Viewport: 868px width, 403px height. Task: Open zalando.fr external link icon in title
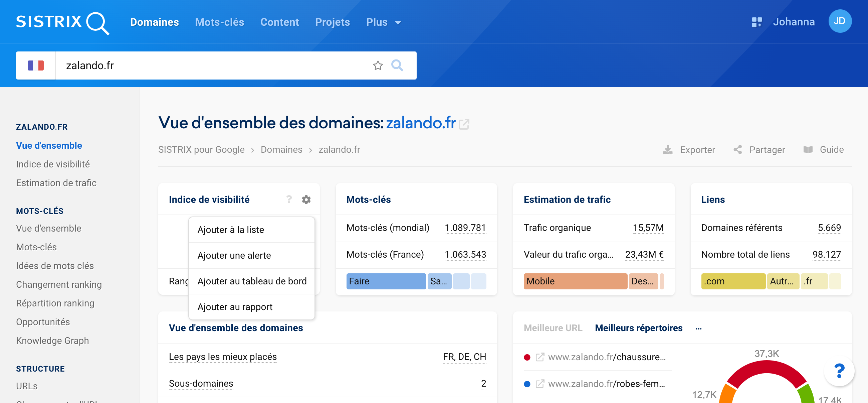[x=464, y=124]
